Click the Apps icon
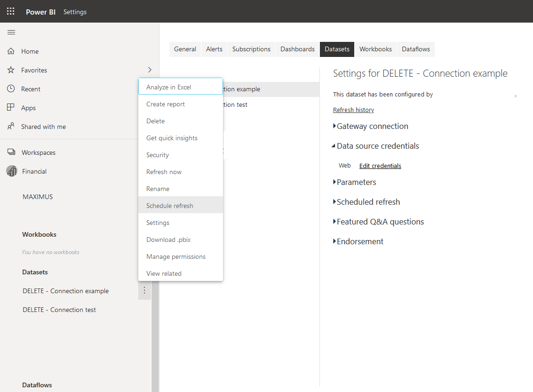Screen dimensions: 533x392 pos(10,107)
